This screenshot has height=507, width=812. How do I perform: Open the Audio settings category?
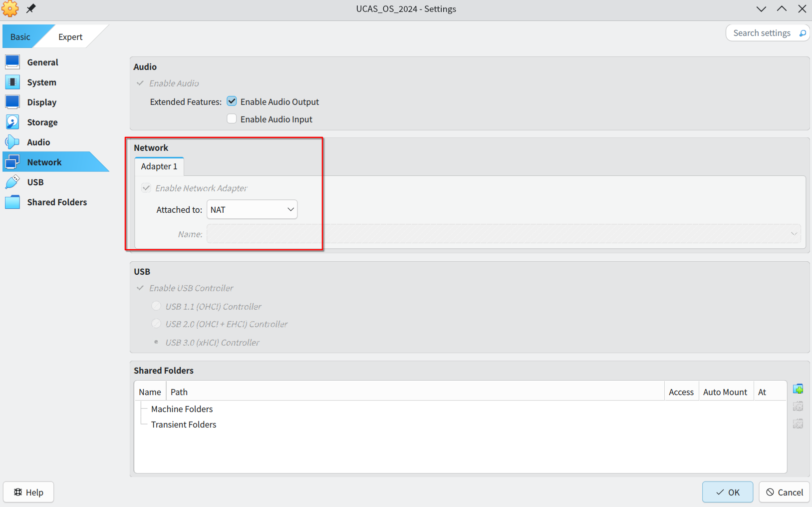38,142
